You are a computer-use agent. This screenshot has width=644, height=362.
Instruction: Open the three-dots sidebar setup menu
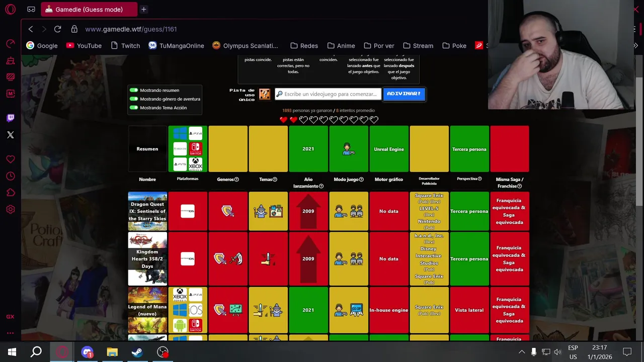pyautogui.click(x=10, y=332)
